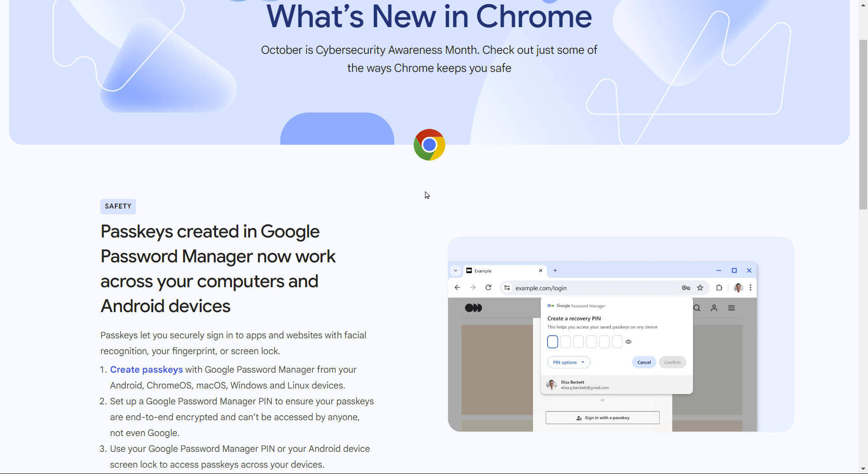Screen dimensions: 868x474
Task: Click the account person icon in the illustrated page
Action: 714,308
